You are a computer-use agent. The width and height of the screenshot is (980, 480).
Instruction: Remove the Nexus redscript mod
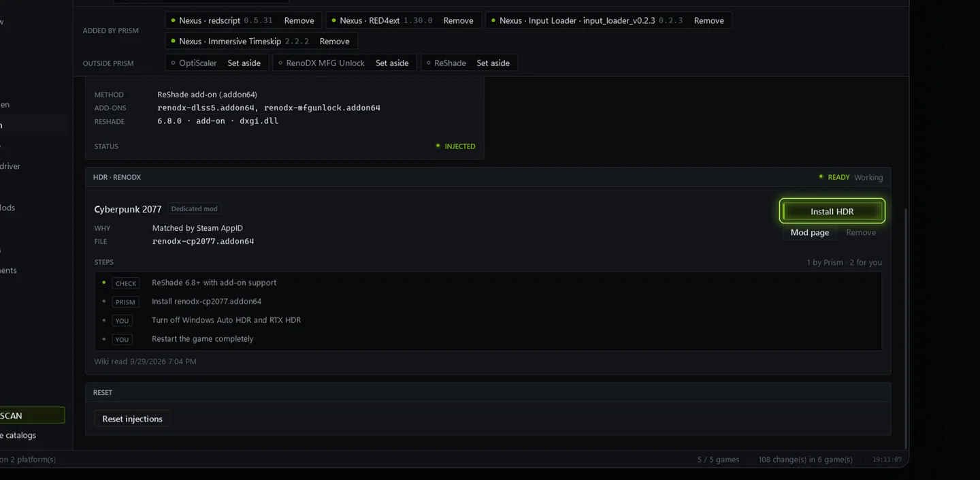pos(299,20)
